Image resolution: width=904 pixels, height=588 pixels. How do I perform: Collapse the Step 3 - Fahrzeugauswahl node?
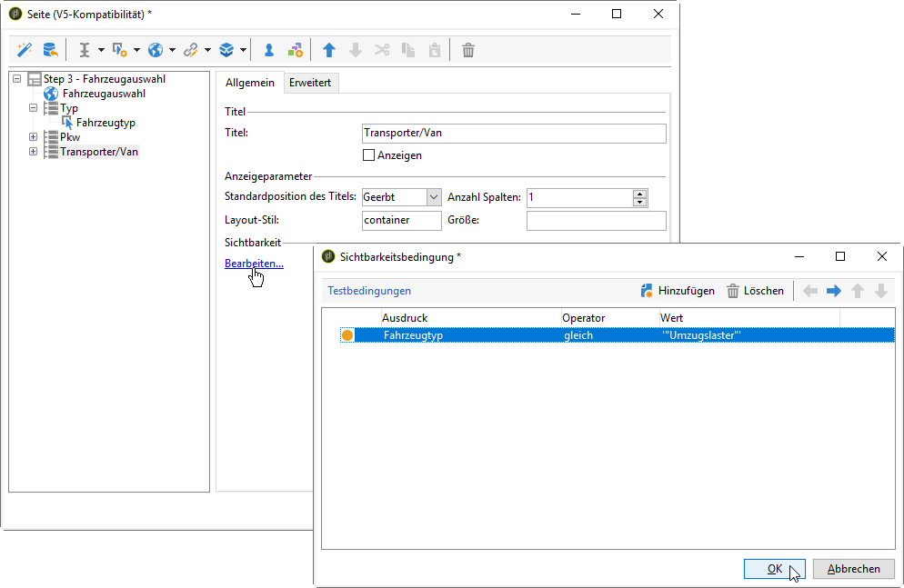(17, 79)
